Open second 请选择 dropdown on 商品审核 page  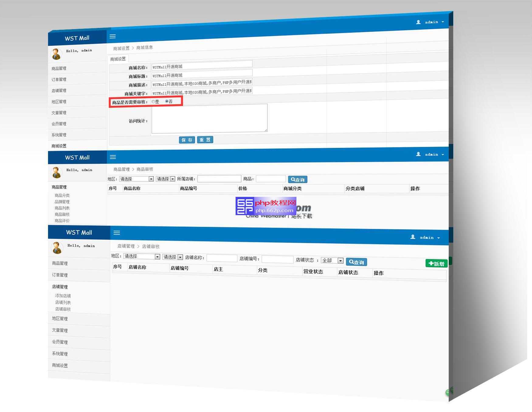[166, 179]
